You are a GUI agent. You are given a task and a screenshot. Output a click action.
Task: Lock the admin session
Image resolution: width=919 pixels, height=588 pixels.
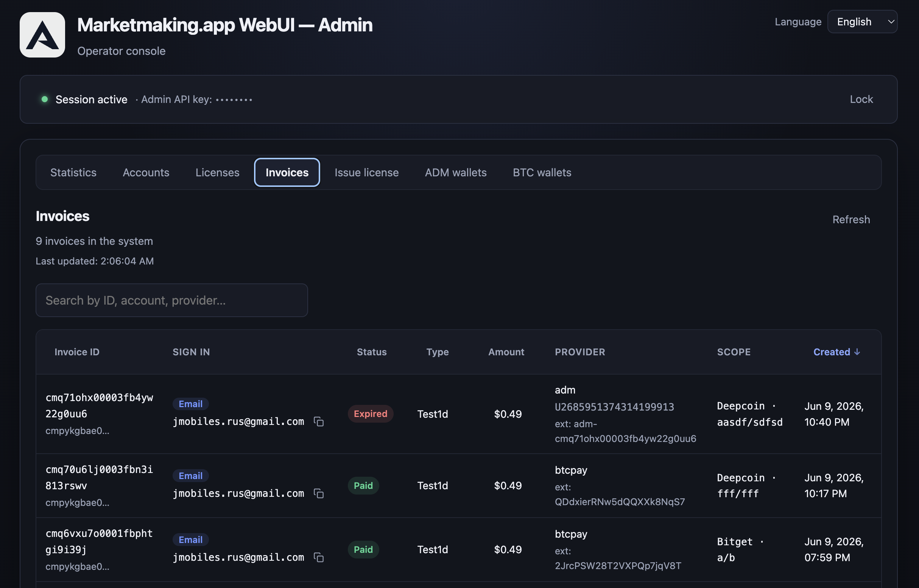(861, 99)
